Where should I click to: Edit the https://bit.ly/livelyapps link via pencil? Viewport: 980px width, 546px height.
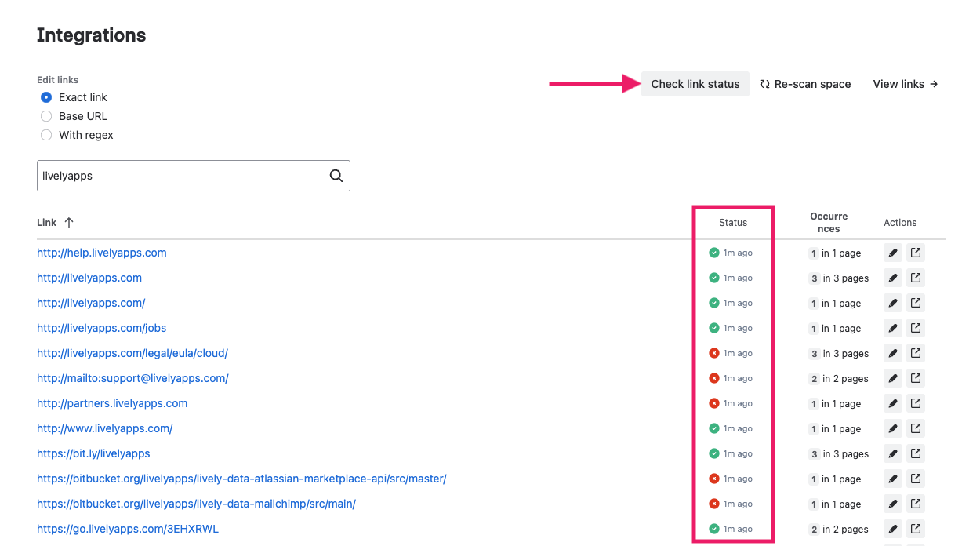[893, 453]
